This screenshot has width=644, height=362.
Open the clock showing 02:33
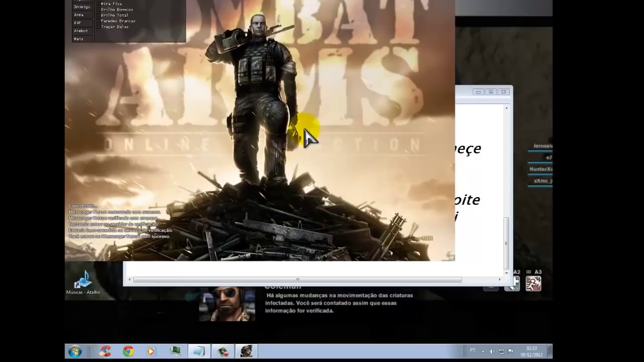[531, 351]
